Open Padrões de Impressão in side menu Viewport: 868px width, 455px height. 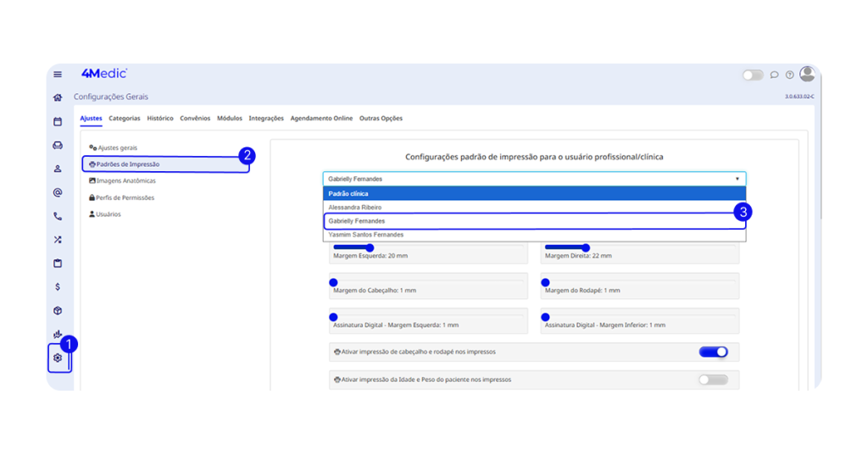pyautogui.click(x=165, y=164)
